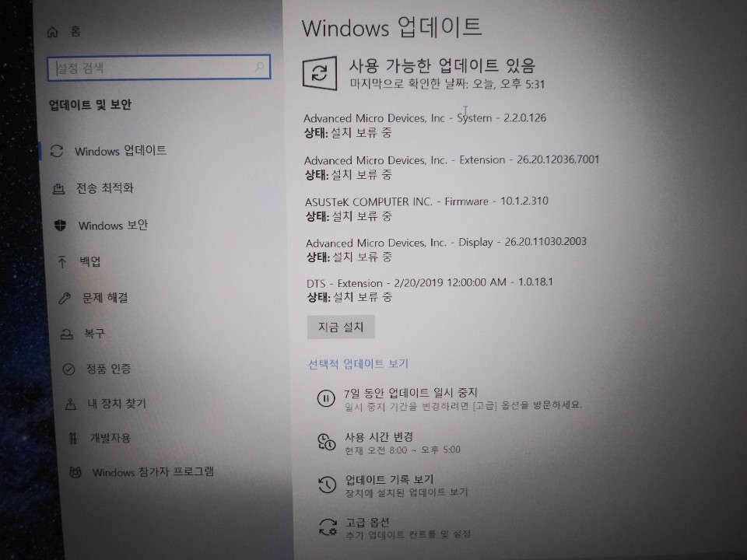Image resolution: width=747 pixels, height=560 pixels.
Task: Click the gear-sync icon for 고급 옵션
Action: 328,527
